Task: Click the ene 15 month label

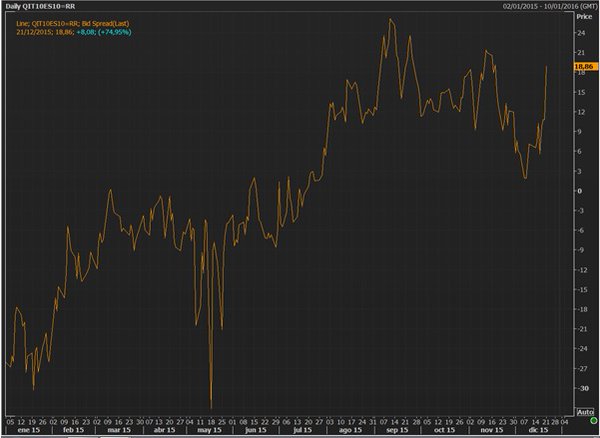Action: click(29, 430)
